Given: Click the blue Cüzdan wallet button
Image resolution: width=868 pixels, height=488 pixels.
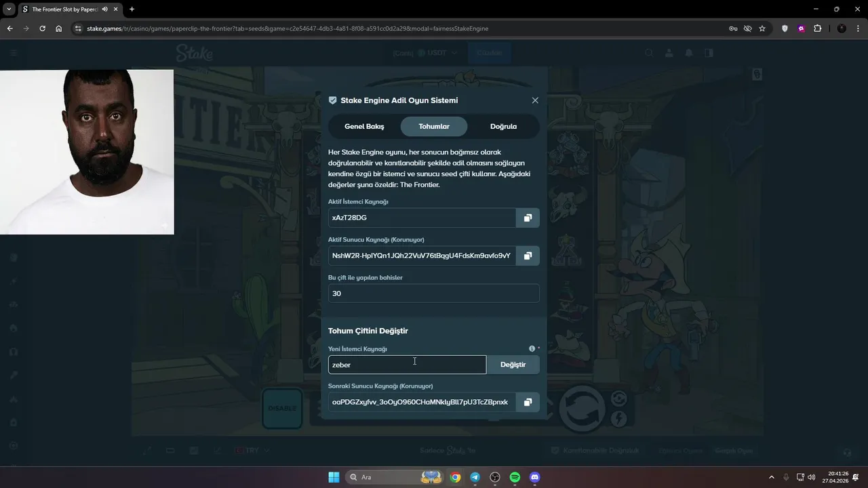Looking at the screenshot, I should click(x=490, y=53).
